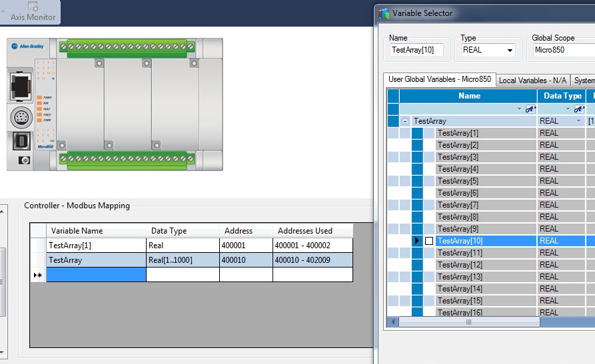The height and width of the screenshot is (364, 595).
Task: Click the USB port on controller image
Action: tap(21, 140)
